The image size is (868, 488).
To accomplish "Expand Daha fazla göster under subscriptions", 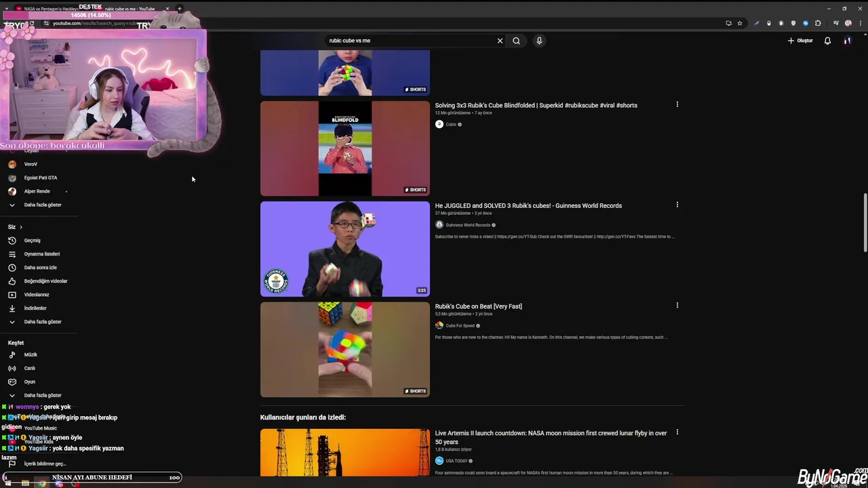I will coord(39,205).
